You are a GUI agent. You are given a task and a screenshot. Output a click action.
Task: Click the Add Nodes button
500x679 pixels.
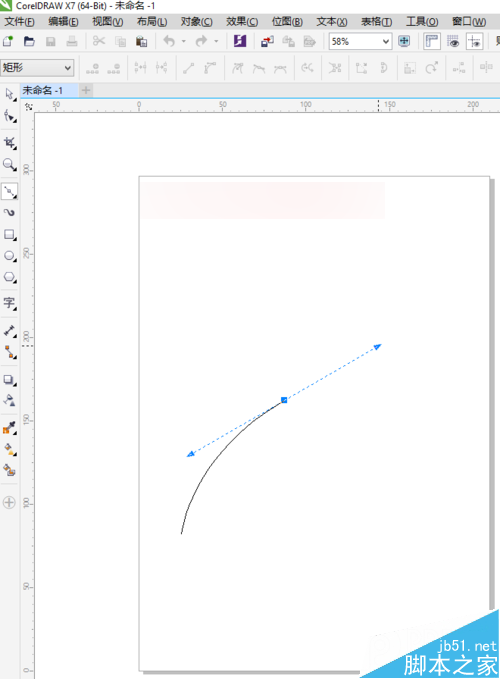tap(92, 68)
